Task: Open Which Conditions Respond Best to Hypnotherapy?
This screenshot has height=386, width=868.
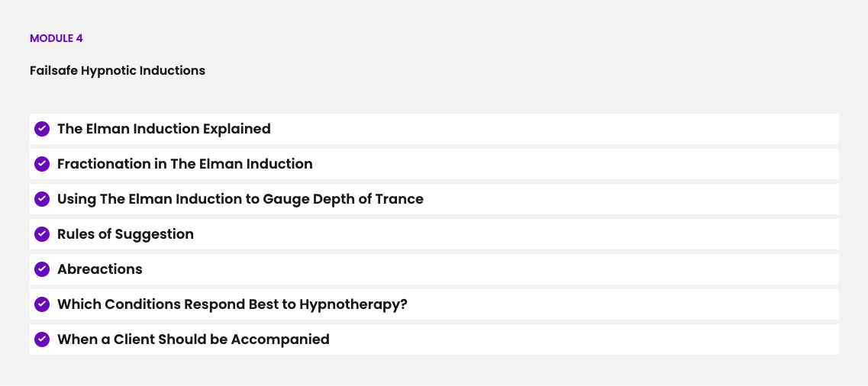Action: 232,304
